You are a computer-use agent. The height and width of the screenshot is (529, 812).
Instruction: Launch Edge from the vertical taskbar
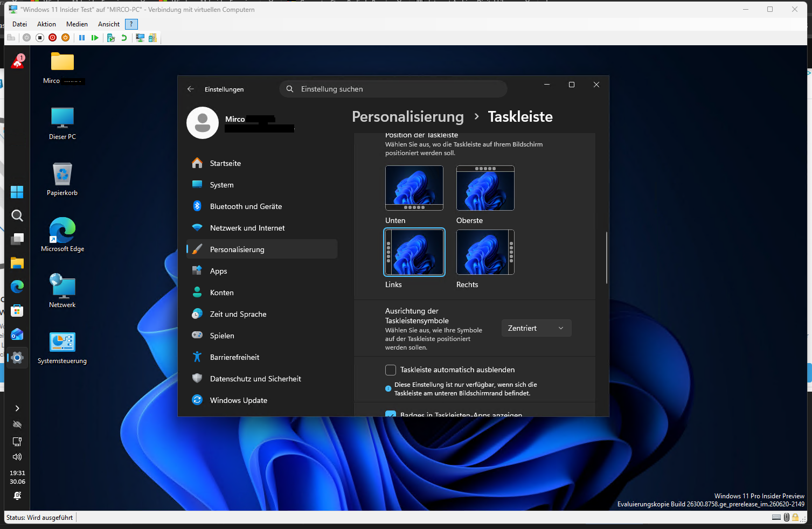point(17,287)
